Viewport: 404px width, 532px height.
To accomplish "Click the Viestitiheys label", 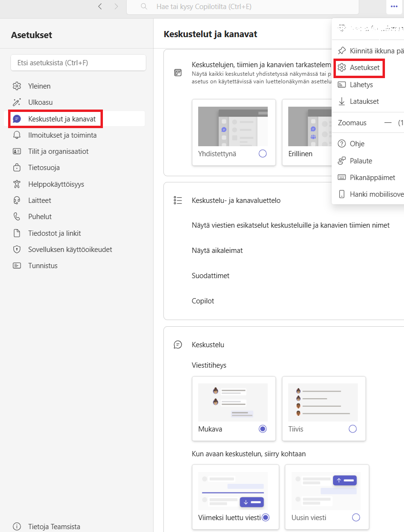I will tap(209, 365).
